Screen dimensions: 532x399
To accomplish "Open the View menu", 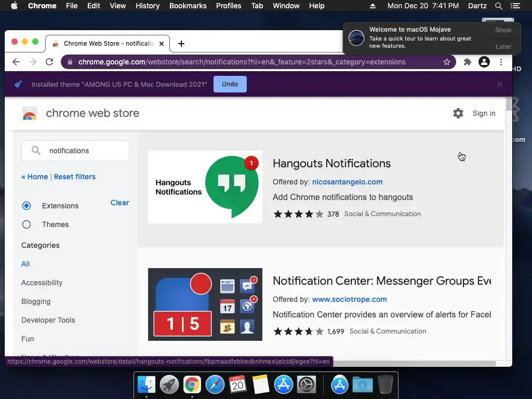I will click(x=118, y=6).
